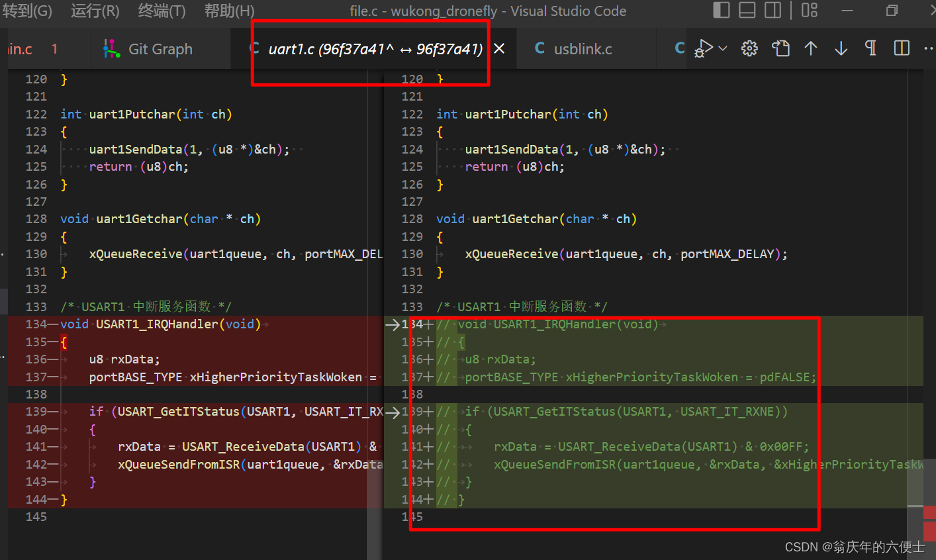Toggle inline view with split editor icon

[902, 48]
